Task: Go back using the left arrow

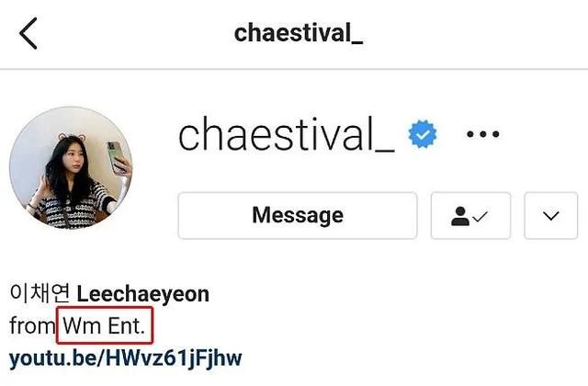Action: pos(28,33)
